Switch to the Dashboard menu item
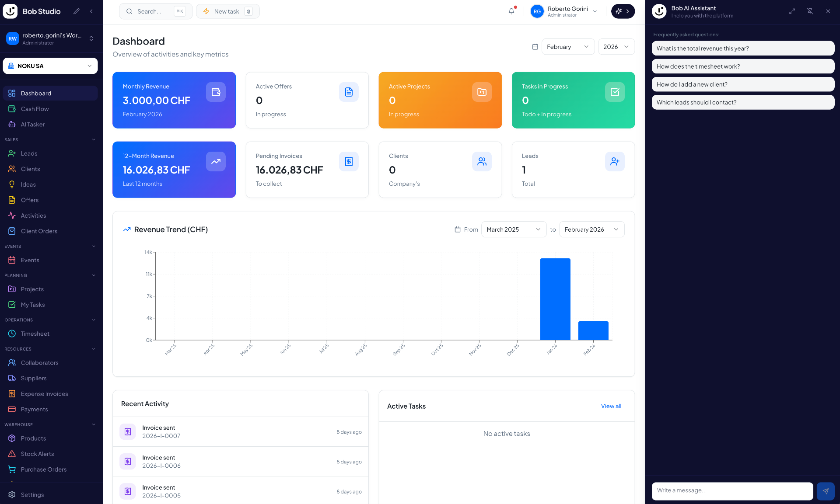This screenshot has height=504, width=840. (36, 93)
